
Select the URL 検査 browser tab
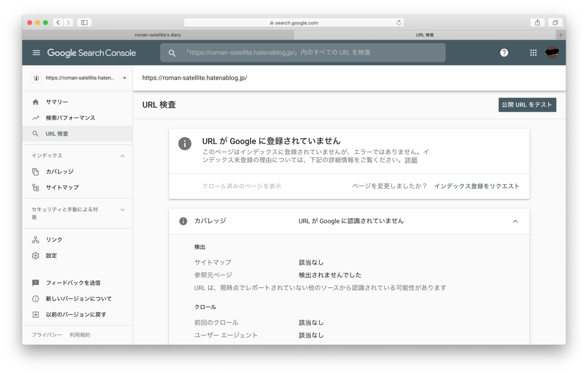pyautogui.click(x=425, y=35)
